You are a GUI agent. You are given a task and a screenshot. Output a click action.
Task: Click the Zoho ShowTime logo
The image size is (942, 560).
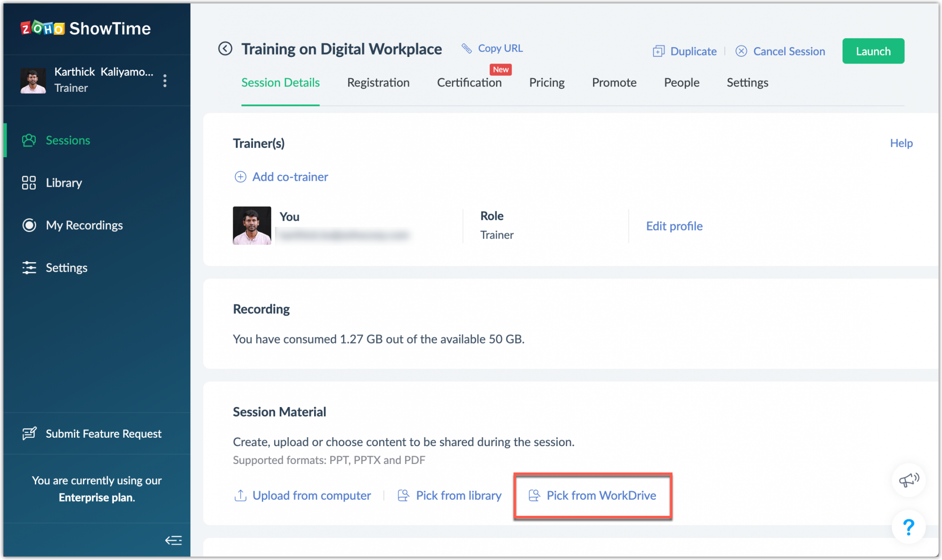86,28
